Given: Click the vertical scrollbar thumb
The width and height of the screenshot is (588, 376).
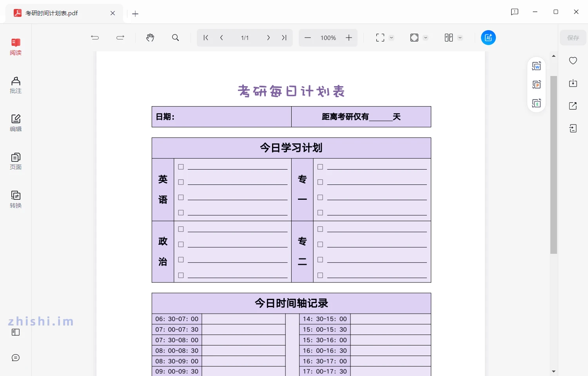Looking at the screenshot, I should point(554,164).
